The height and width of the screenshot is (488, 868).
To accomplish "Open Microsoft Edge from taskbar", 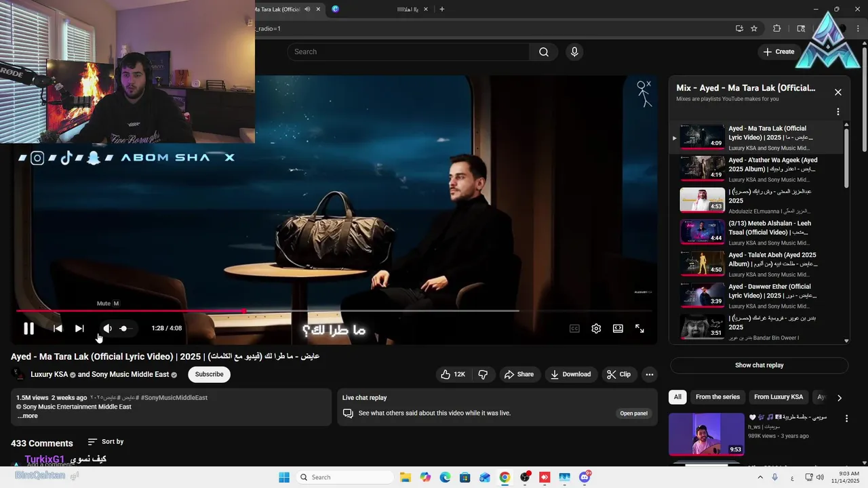I will pyautogui.click(x=445, y=477).
